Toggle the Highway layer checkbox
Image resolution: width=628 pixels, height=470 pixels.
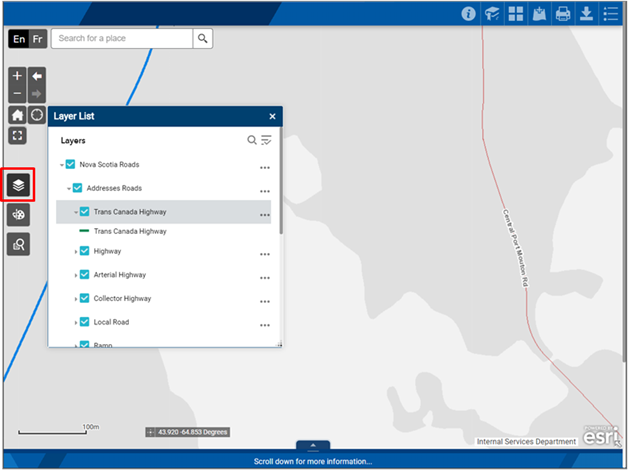click(85, 251)
